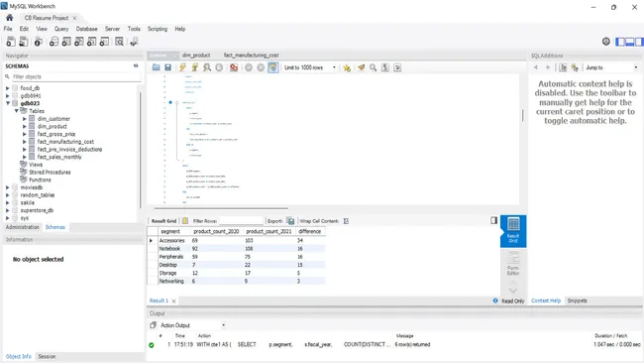Export recordset using the Export icon
This screenshot has width=644, height=363.
pos(290,221)
